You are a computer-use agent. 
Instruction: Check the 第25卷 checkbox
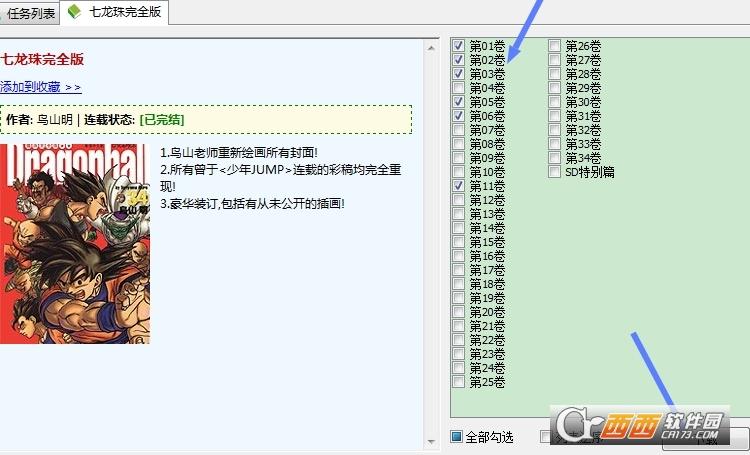[x=458, y=381]
